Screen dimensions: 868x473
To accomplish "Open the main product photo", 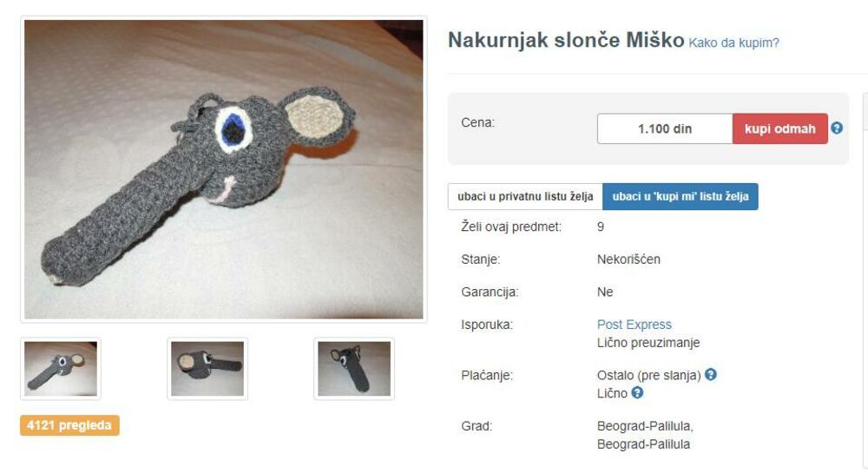I will coord(224,169).
